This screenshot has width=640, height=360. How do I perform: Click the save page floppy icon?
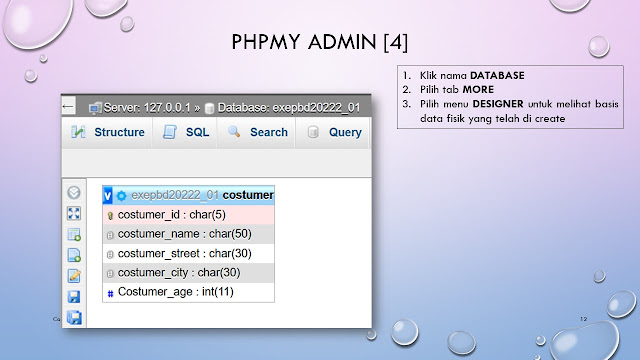[x=74, y=297]
